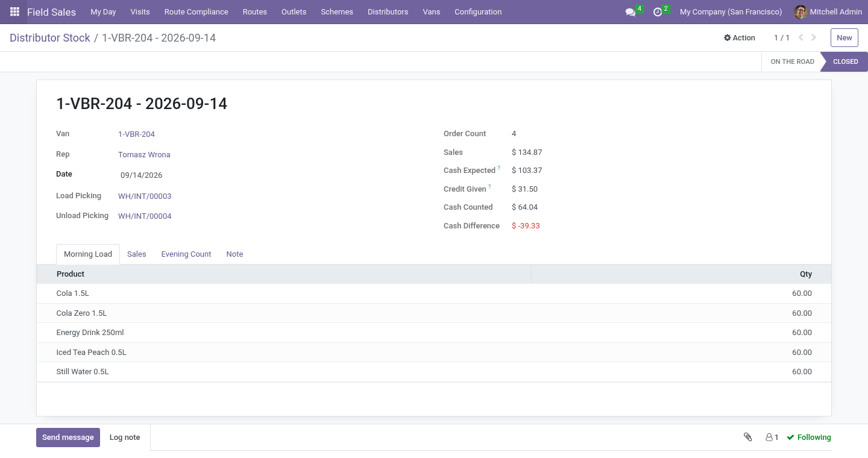This screenshot has width=868, height=458.
Task: Open the Vans menu
Action: click(x=432, y=12)
